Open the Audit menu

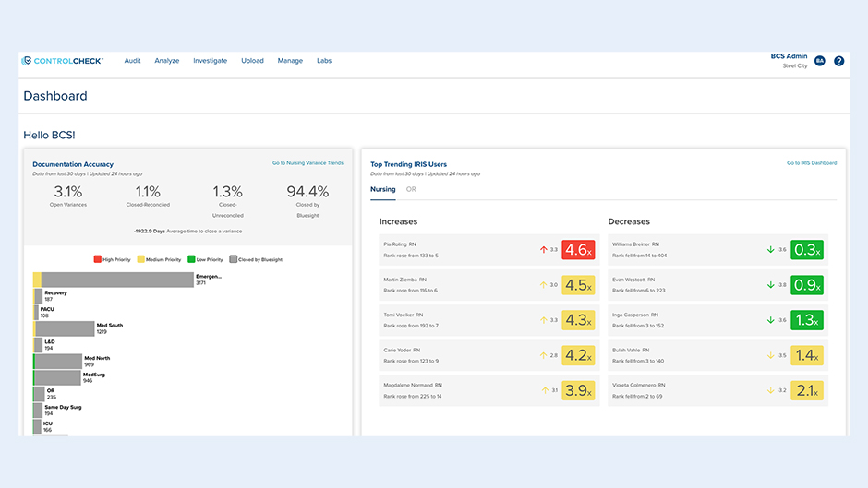132,61
